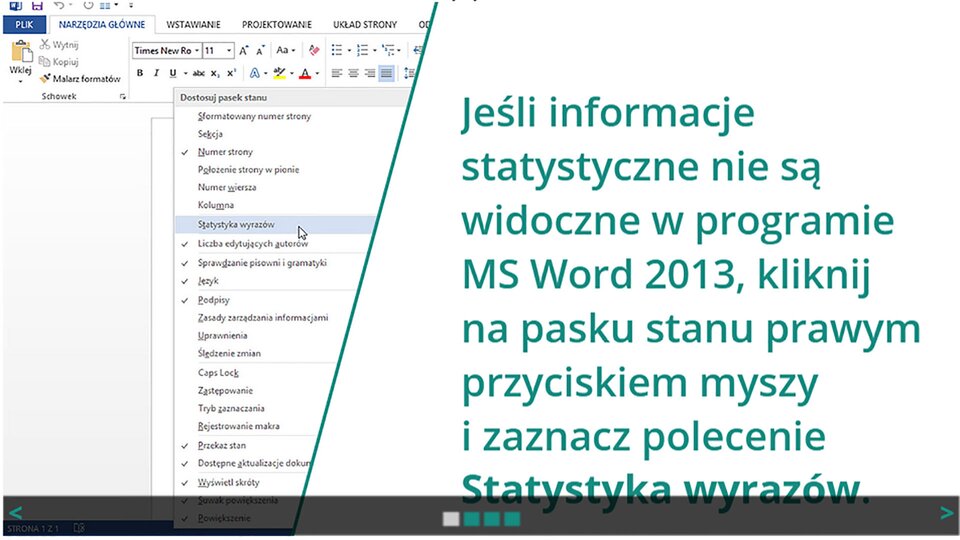Open text effects (glowing A) icon
This screenshot has width=960, height=540.
[x=255, y=73]
